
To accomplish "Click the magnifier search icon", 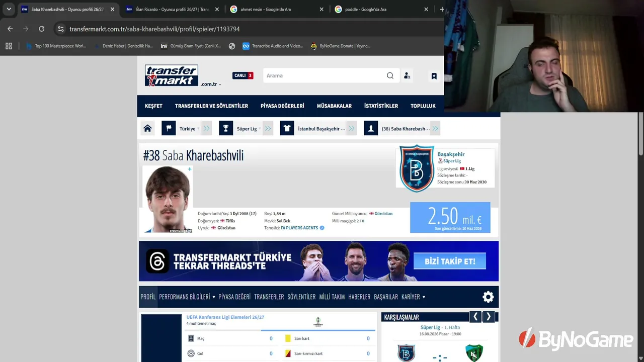I will [390, 75].
